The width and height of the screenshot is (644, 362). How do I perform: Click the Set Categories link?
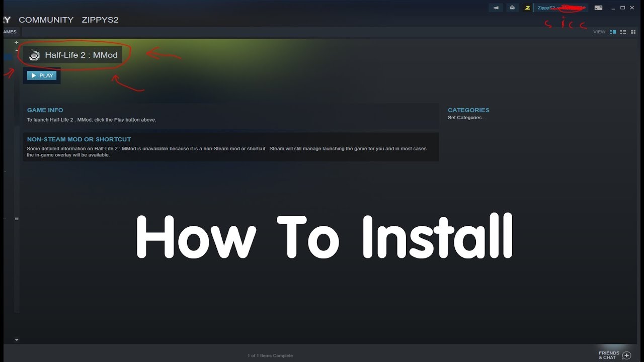tap(466, 118)
